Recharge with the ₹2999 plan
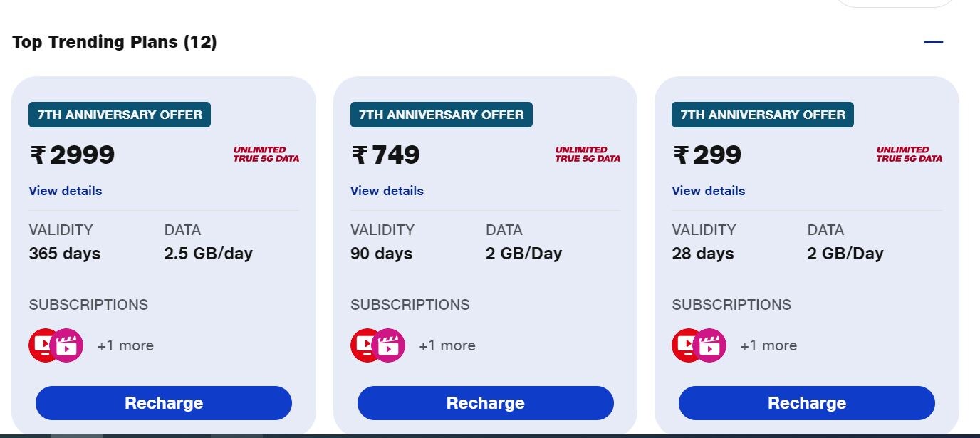This screenshot has height=438, width=980. pyautogui.click(x=164, y=403)
